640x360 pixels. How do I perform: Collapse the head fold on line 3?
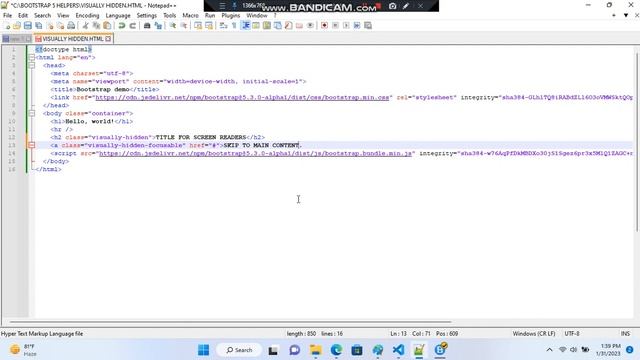click(31, 65)
